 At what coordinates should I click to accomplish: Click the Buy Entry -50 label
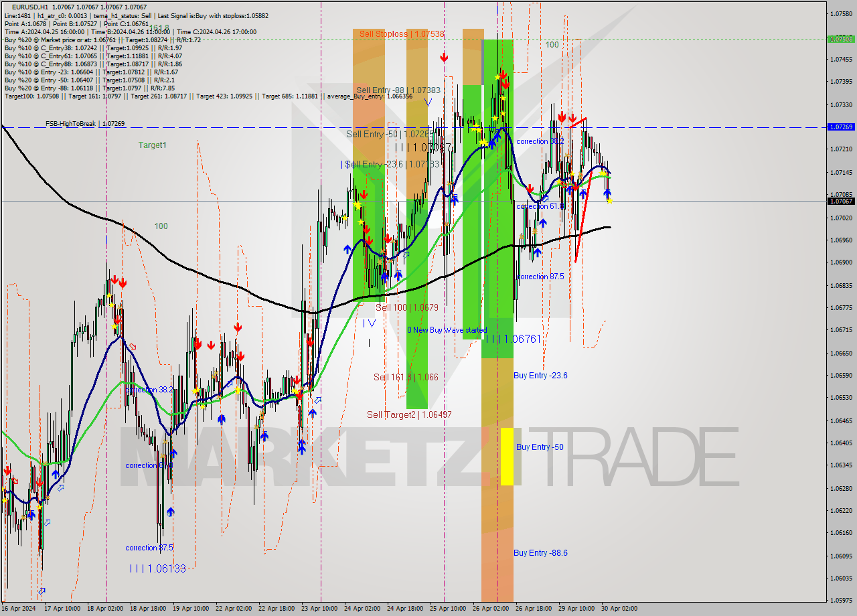(540, 447)
